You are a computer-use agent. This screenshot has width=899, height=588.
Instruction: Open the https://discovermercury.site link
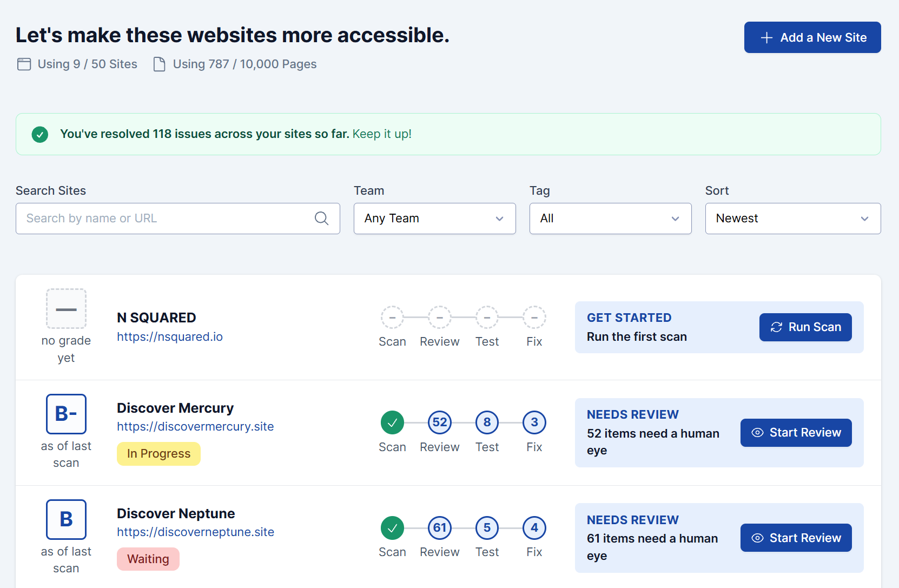pos(195,426)
